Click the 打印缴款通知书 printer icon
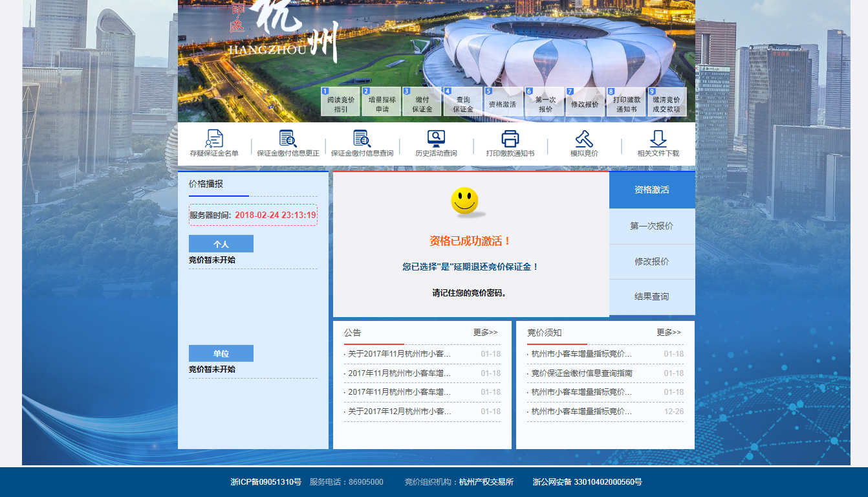The height and width of the screenshot is (497, 868). pyautogui.click(x=510, y=138)
